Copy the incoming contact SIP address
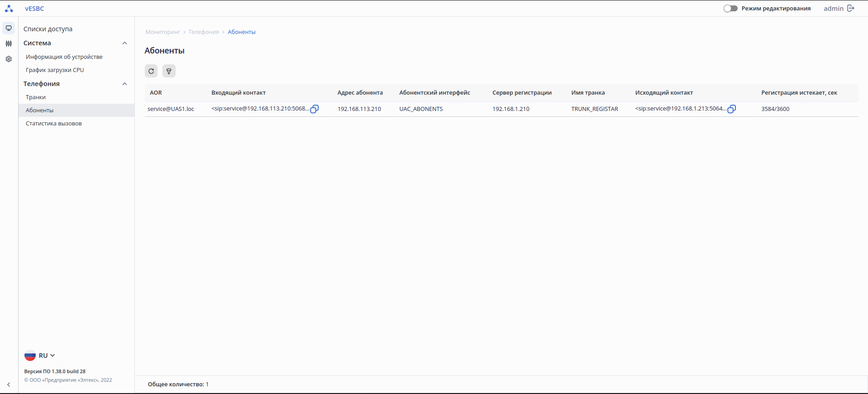 tap(315, 109)
